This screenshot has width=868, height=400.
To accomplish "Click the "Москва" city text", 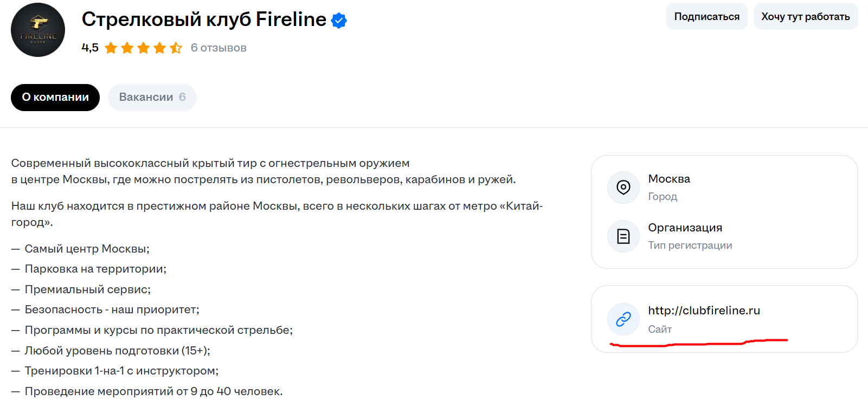I will coord(669,179).
